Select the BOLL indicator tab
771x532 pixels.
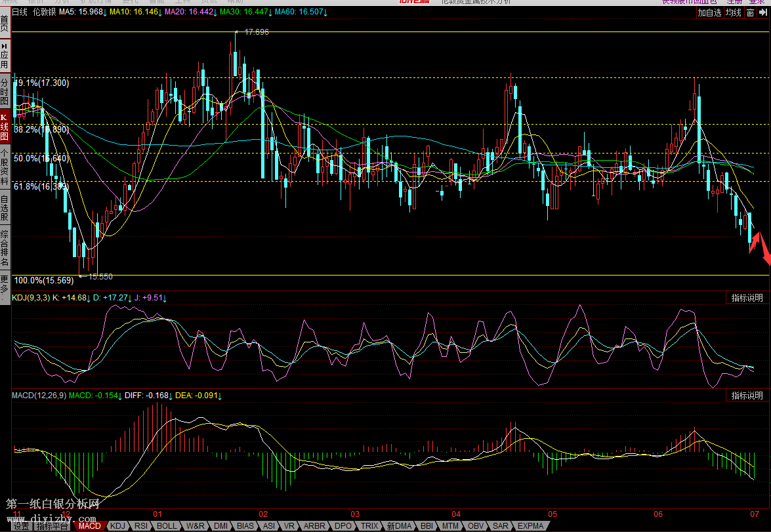pos(167,526)
